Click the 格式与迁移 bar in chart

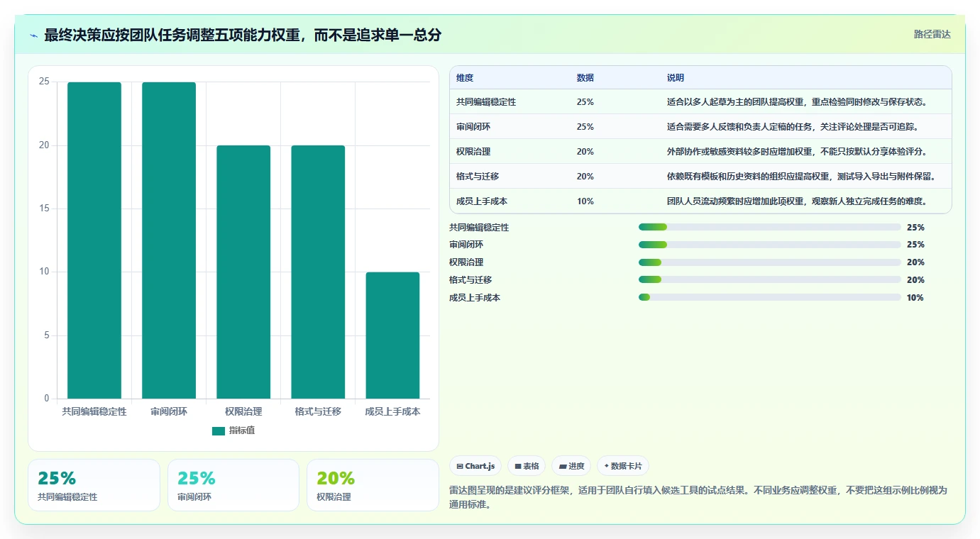click(318, 272)
